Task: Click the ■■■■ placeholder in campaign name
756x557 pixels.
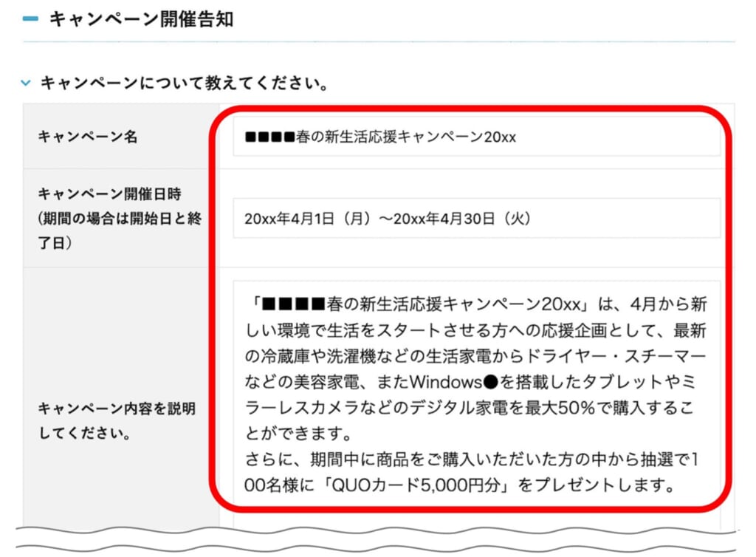Action: coord(269,137)
